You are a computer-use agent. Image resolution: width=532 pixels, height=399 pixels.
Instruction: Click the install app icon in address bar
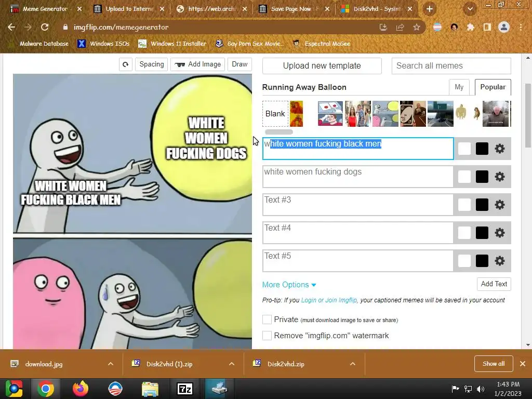[383, 27]
